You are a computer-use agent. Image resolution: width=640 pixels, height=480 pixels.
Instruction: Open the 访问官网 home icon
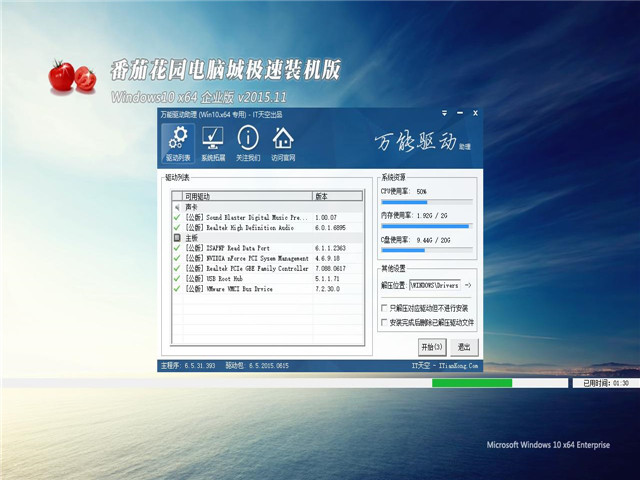[283, 143]
